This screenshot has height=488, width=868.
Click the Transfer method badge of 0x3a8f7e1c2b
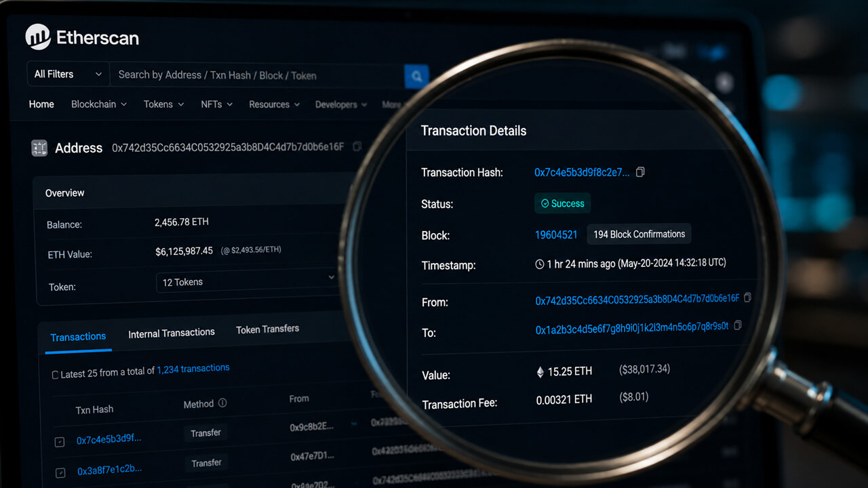(x=206, y=464)
